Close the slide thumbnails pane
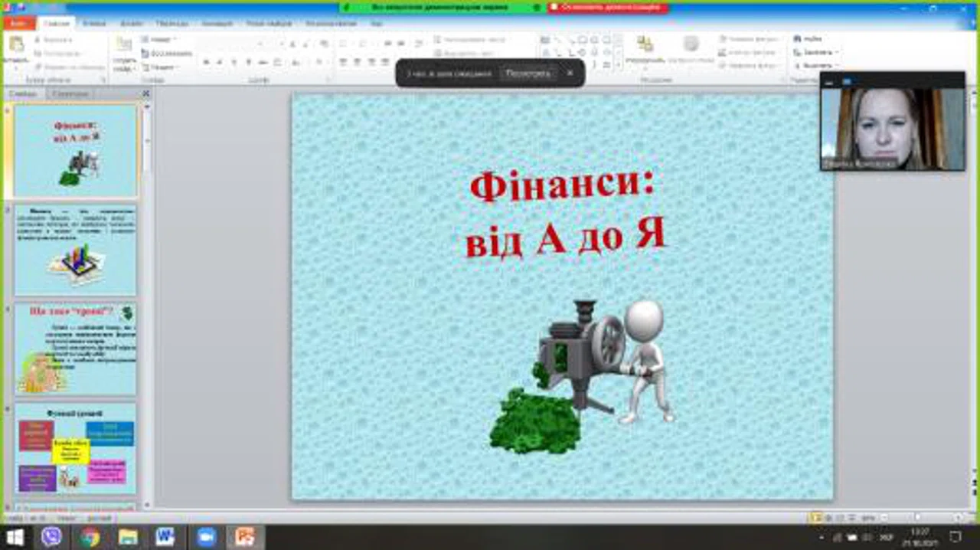 (145, 93)
